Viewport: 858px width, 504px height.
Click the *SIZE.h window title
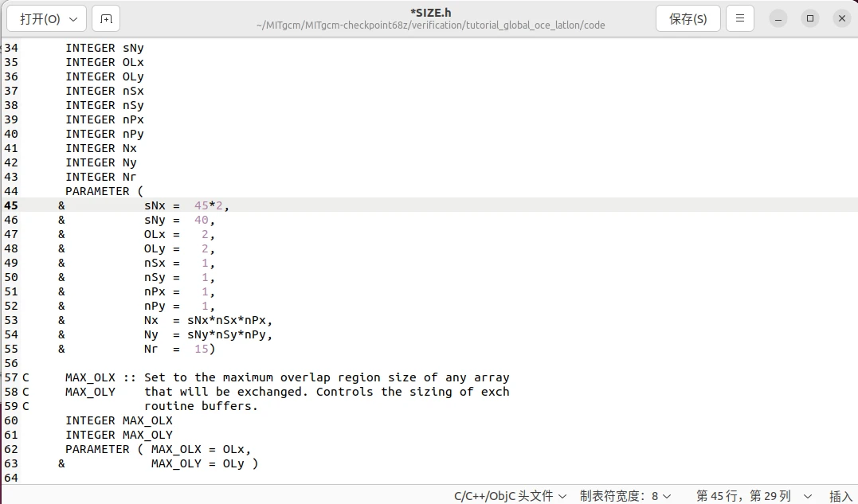click(430, 13)
